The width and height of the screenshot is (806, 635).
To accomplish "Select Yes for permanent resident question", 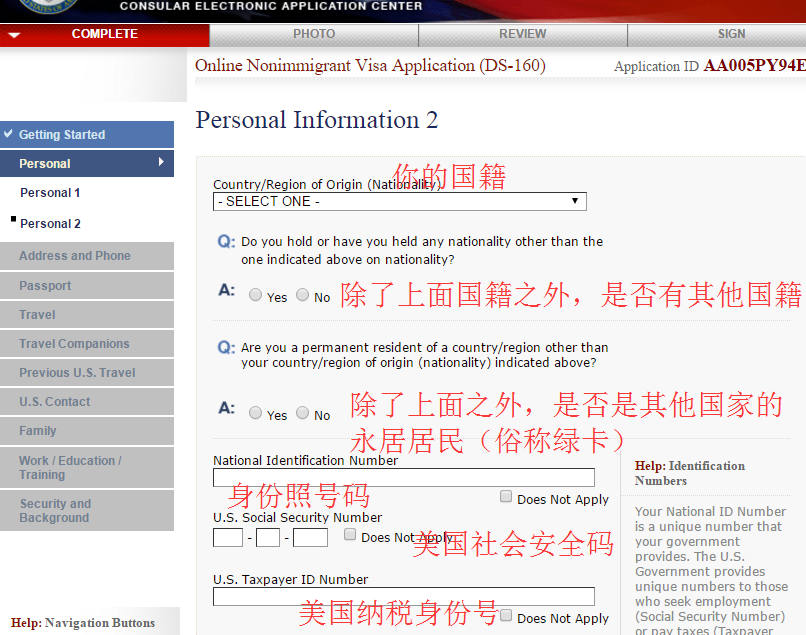I will (255, 413).
